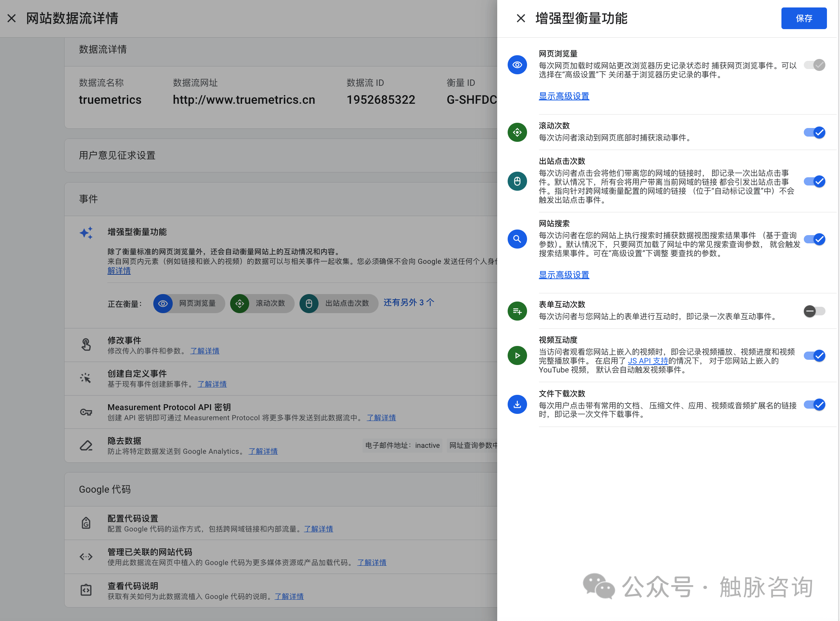Viewport: 840px width, 621px height.
Task: Click the 电子邮件地址: inactive badge
Action: [x=402, y=446]
